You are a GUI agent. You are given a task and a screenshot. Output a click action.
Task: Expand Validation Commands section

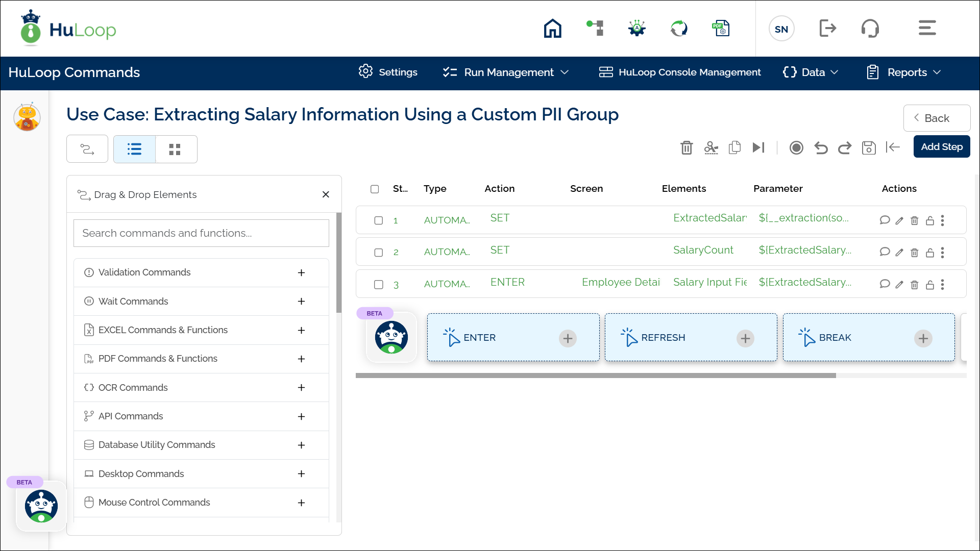pos(301,272)
